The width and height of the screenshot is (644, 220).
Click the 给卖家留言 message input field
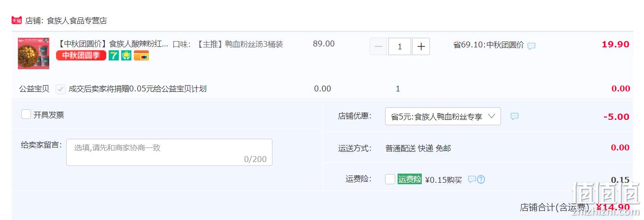[169, 152]
